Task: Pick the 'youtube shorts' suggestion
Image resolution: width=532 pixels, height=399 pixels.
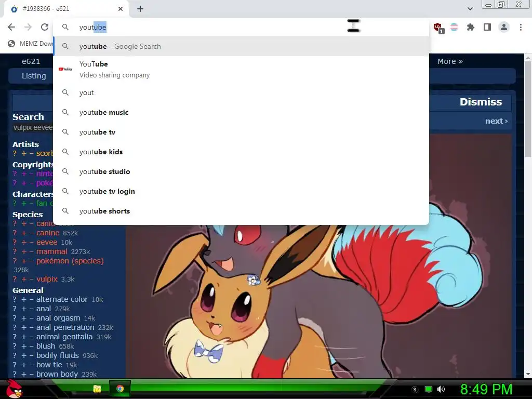Action: tap(241, 211)
